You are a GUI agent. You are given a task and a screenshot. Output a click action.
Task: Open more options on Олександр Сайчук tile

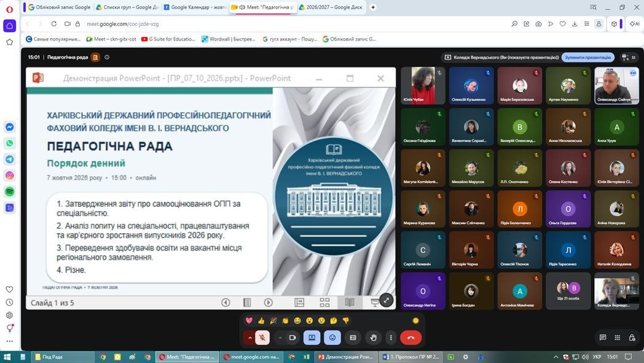tap(633, 73)
